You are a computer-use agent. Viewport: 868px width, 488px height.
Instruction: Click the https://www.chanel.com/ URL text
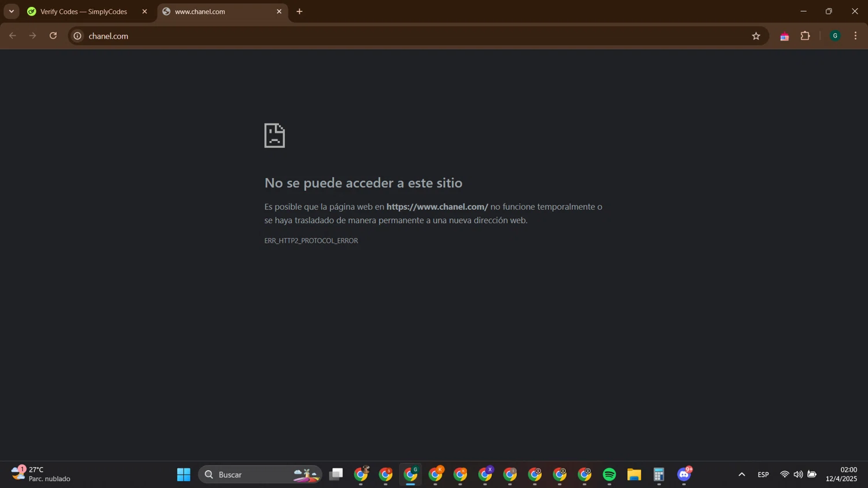pyautogui.click(x=437, y=206)
